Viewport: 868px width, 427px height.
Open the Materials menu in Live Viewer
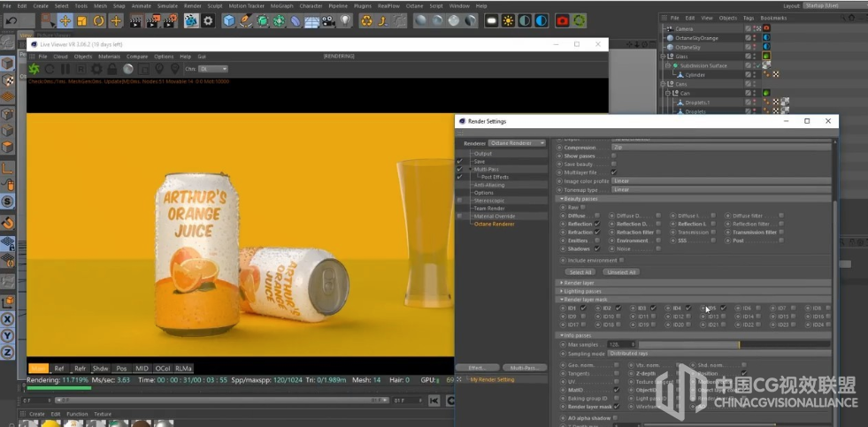point(109,57)
